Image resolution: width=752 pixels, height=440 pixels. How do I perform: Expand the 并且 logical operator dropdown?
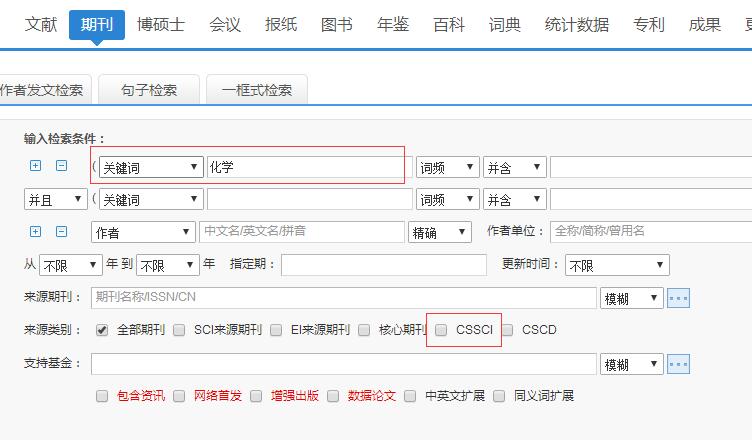(55, 200)
